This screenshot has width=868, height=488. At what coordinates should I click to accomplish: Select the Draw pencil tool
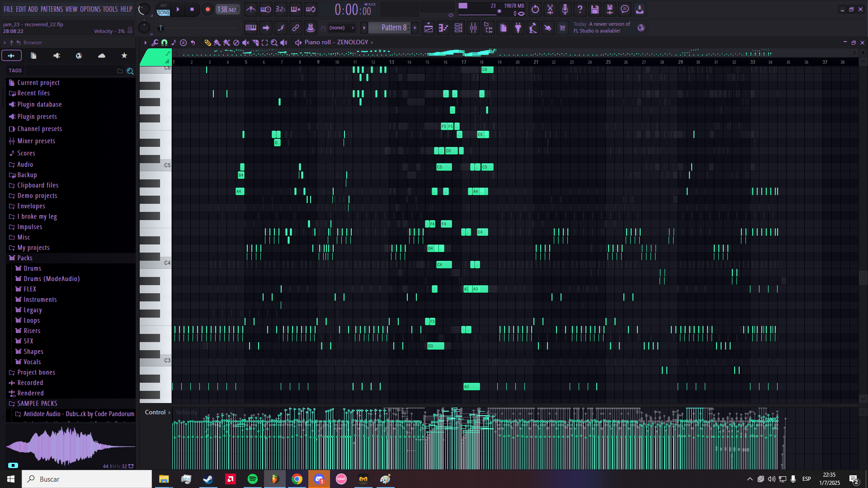click(x=208, y=42)
